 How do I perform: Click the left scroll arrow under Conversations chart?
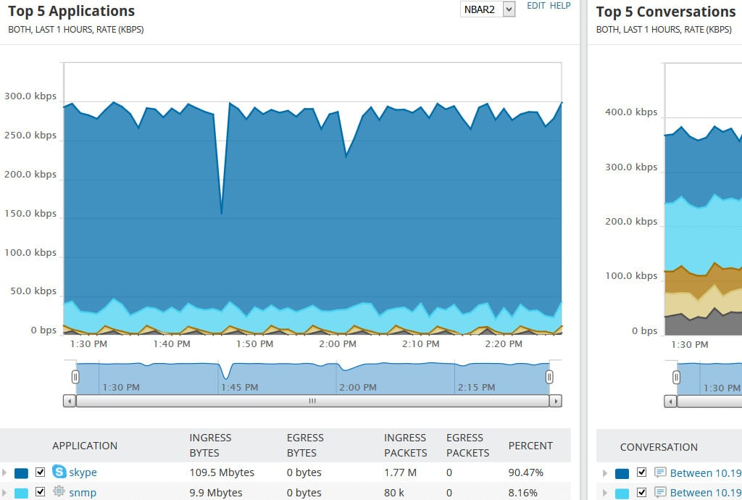[x=670, y=401]
